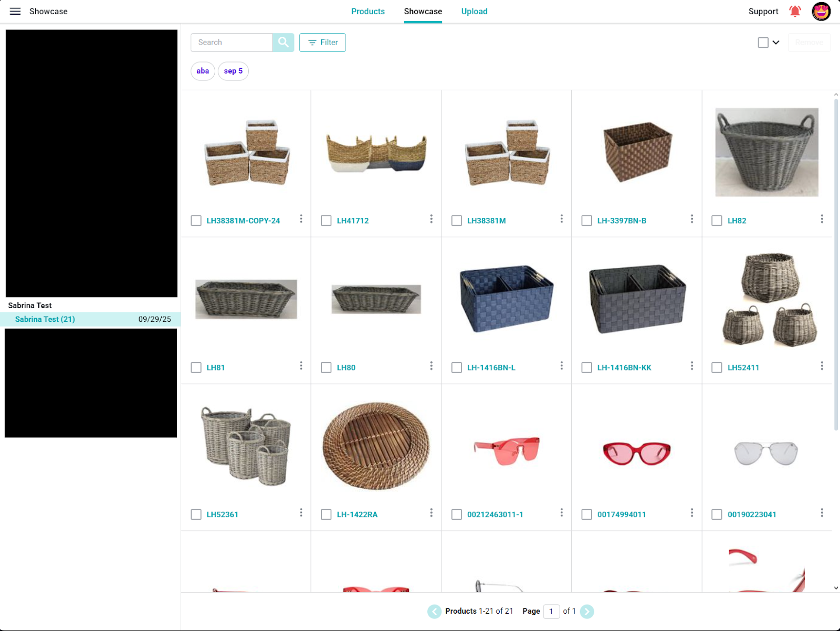840x631 pixels.
Task: Open options menu for LH41712
Action: pos(431,219)
